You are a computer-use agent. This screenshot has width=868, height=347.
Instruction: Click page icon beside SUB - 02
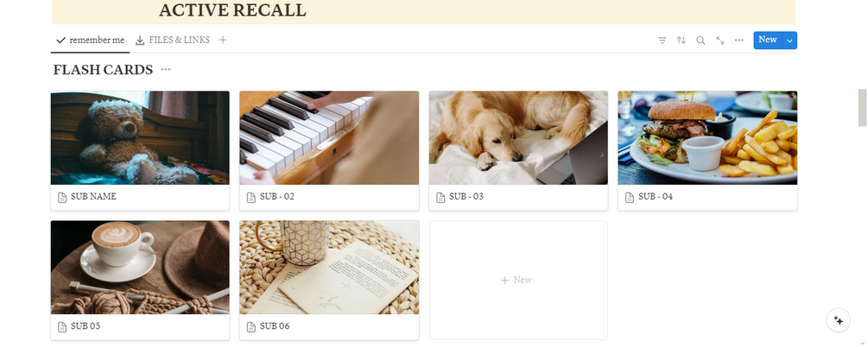tap(251, 197)
